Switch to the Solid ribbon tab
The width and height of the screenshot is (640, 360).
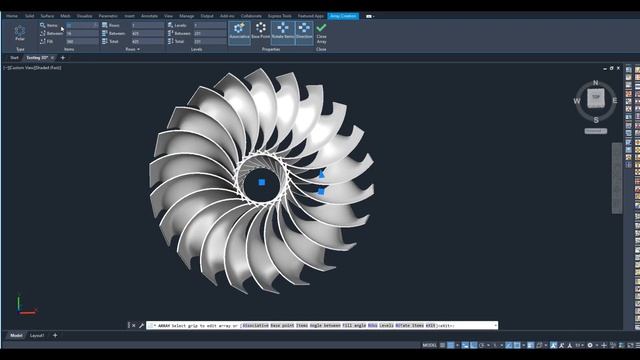tap(29, 16)
